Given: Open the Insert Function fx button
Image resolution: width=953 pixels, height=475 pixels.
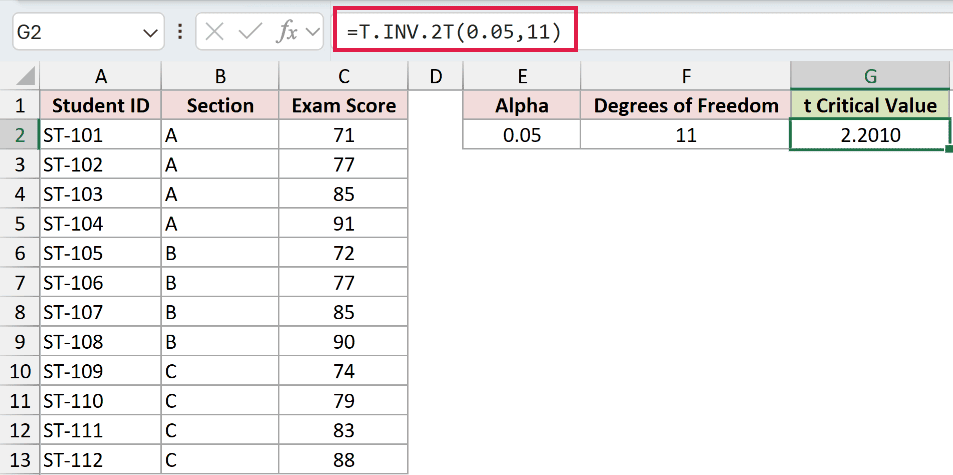Looking at the screenshot, I should (286, 32).
